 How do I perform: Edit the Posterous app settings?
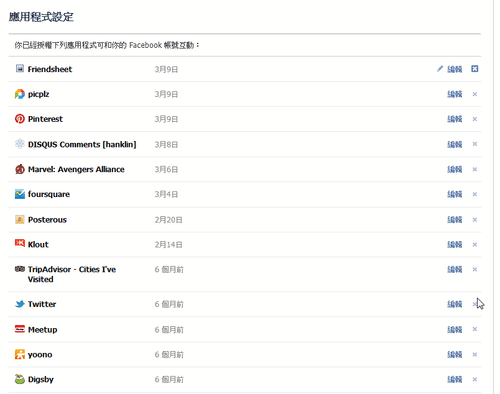click(x=455, y=220)
